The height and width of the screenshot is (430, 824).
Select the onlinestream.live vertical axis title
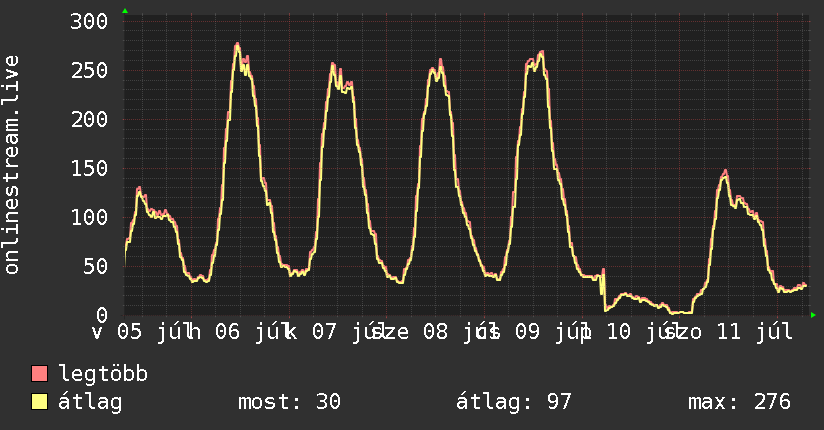11,165
